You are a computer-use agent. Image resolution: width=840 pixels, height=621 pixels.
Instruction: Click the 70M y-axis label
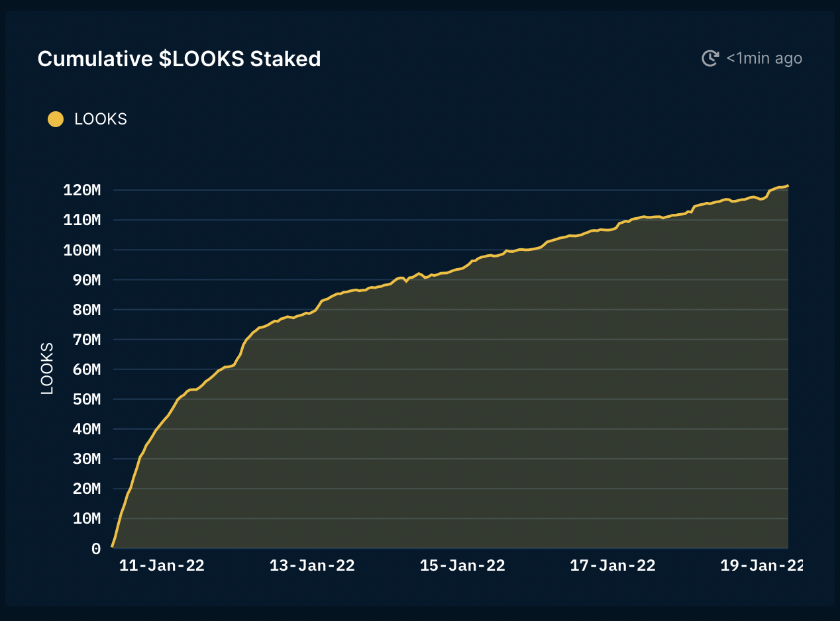86,340
